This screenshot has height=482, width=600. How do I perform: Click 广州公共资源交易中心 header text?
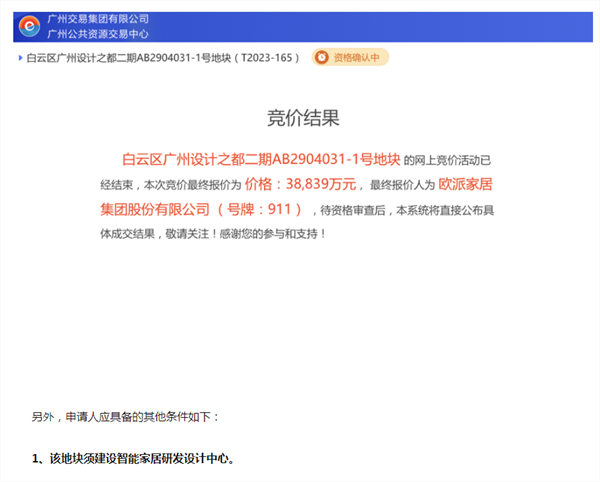pos(98,34)
